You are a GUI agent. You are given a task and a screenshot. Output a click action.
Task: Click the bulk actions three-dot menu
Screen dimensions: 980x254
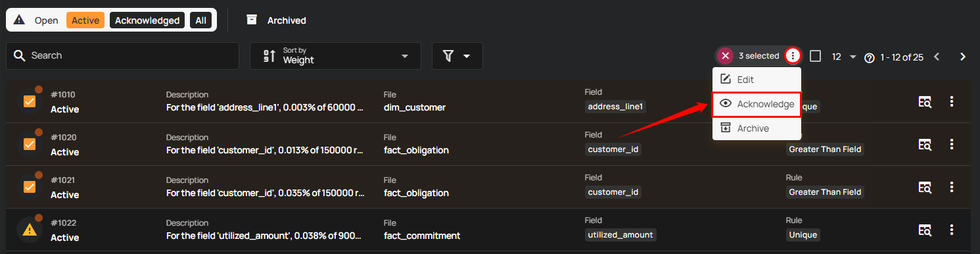click(793, 56)
